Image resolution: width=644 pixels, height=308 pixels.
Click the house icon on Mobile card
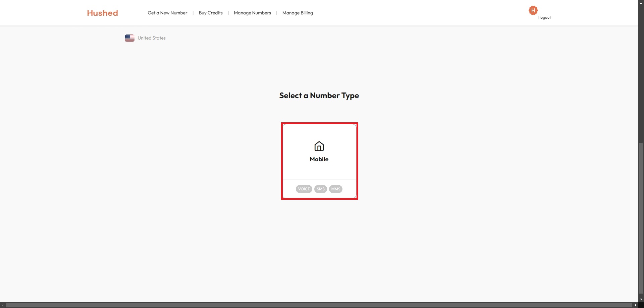(319, 146)
